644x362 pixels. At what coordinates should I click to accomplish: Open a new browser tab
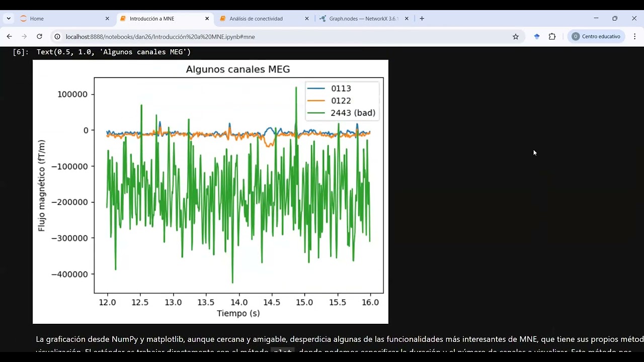tap(422, 19)
